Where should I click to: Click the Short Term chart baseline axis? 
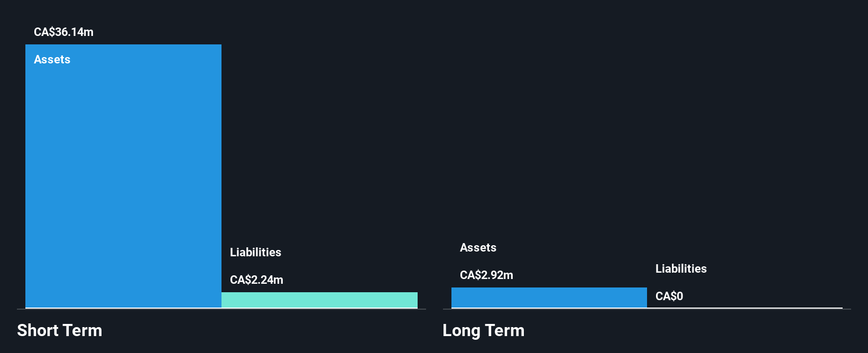[221, 309]
